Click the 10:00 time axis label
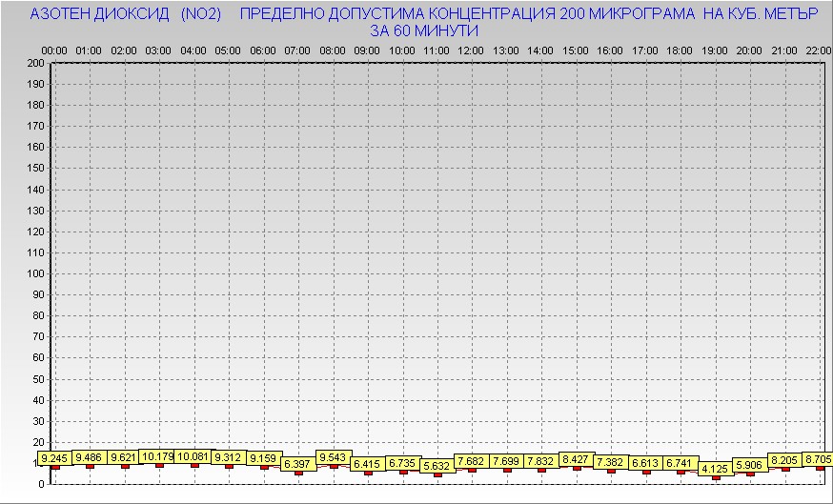The height and width of the screenshot is (504, 833). 402,51
